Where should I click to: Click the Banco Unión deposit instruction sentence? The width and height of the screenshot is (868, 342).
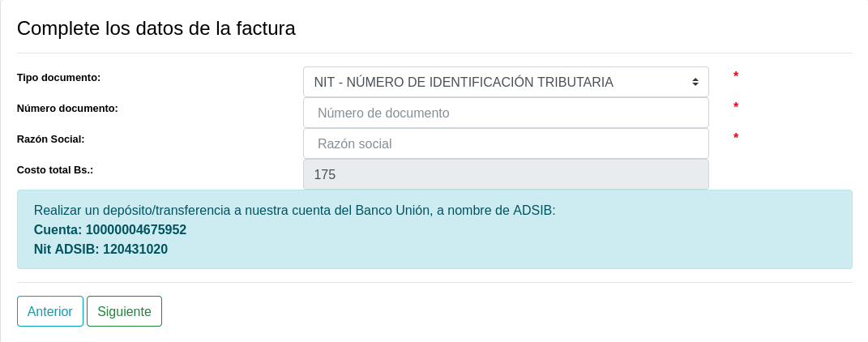click(x=294, y=210)
